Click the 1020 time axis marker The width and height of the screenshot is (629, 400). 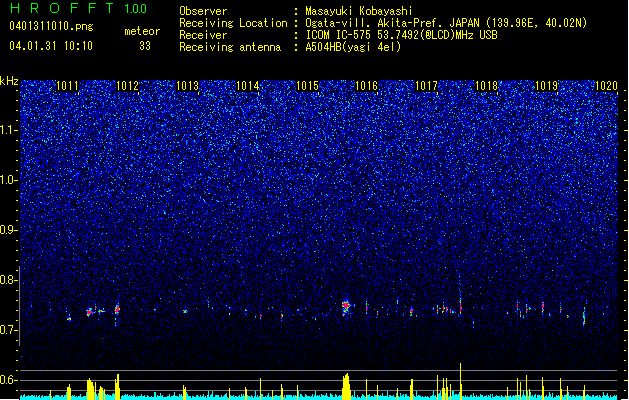point(606,86)
